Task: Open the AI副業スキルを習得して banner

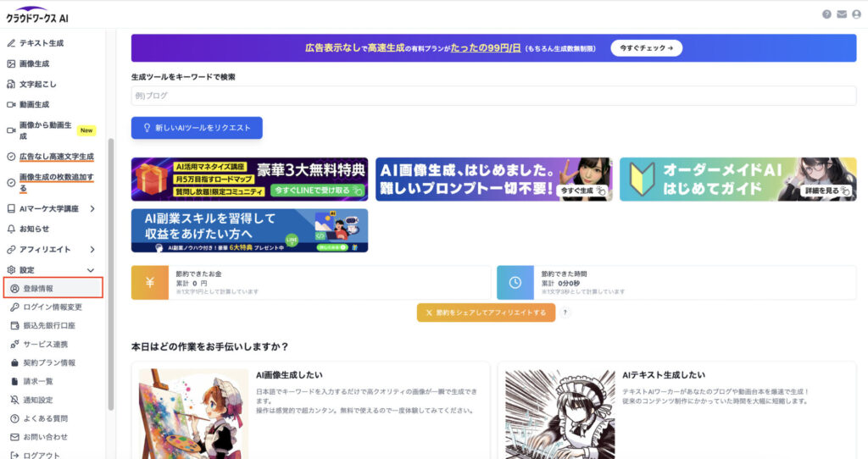Action: (250, 230)
